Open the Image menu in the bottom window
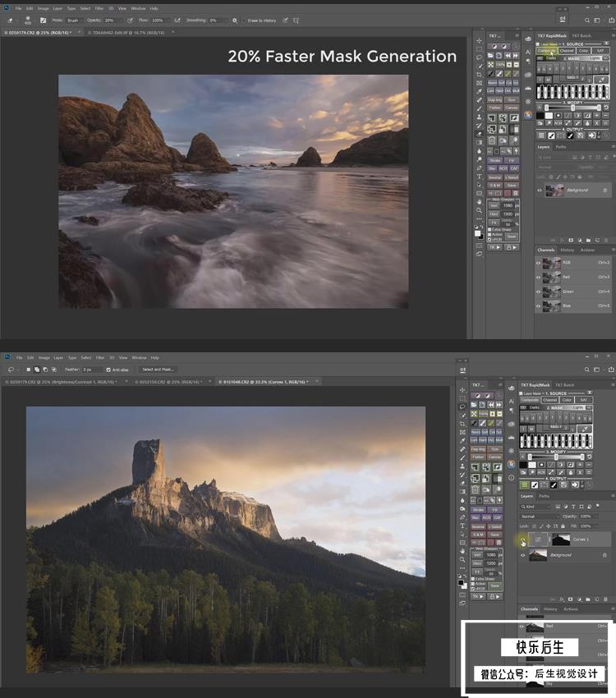 44,357
